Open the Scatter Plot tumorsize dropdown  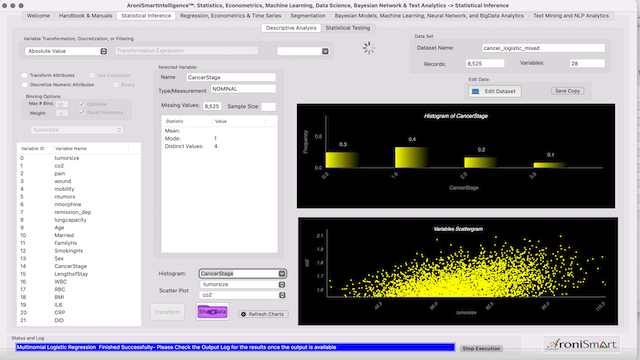coord(242,284)
